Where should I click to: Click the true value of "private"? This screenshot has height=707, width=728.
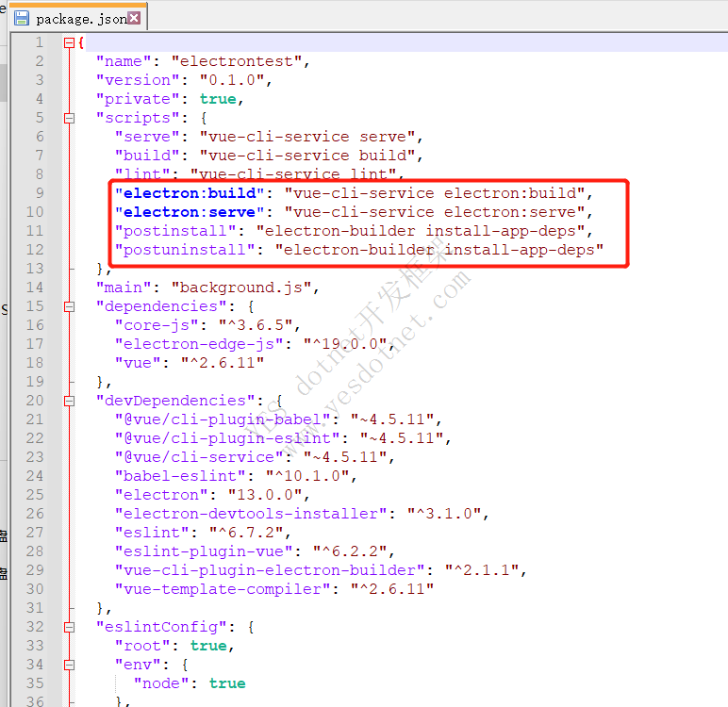point(218,99)
